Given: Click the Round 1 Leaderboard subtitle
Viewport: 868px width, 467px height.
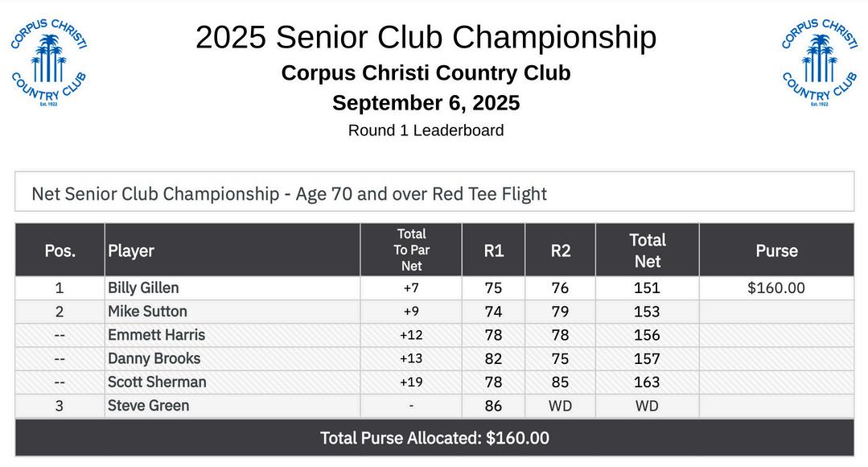Looking at the screenshot, I should [x=426, y=130].
